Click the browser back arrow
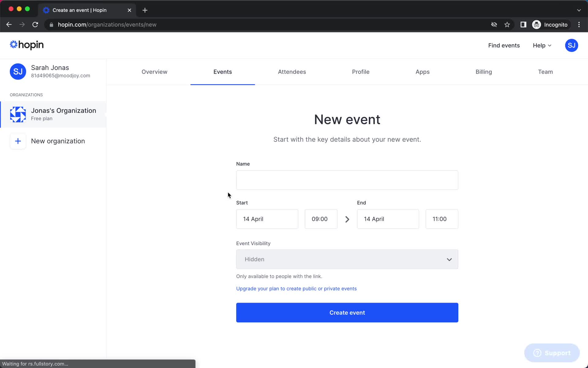Viewport: 588px width, 368px height. [x=9, y=25]
